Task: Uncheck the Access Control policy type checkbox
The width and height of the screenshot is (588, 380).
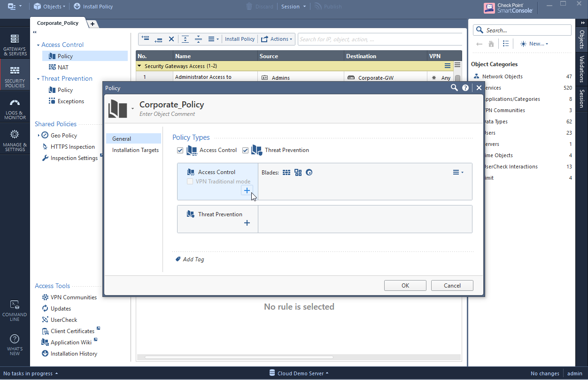Action: tap(180, 150)
